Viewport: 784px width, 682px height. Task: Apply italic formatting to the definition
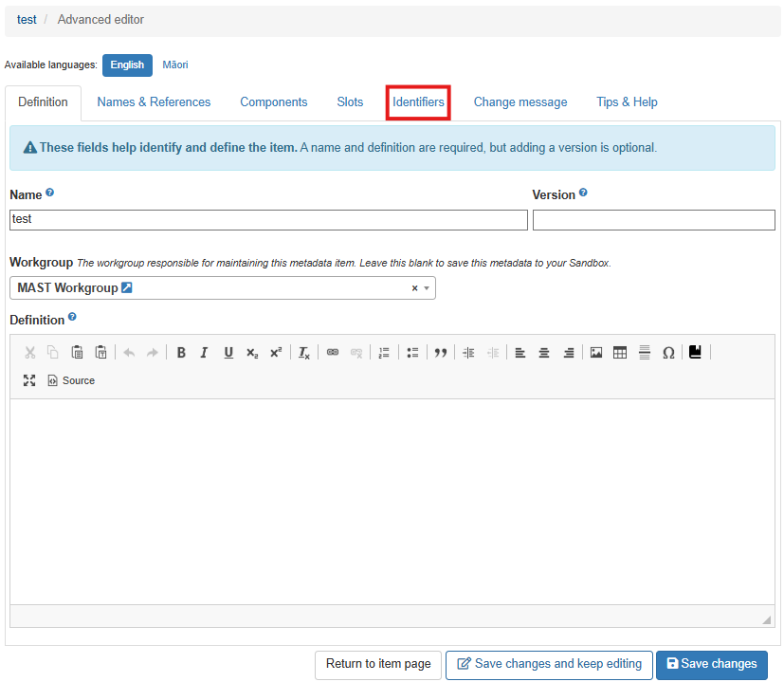[204, 353]
